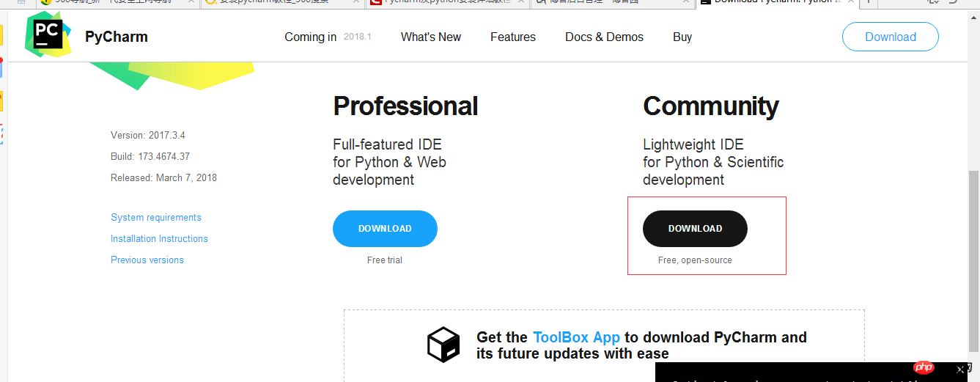Viewport: 980px width, 382px height.
Task: Go to the Features nav item
Action: tap(513, 37)
